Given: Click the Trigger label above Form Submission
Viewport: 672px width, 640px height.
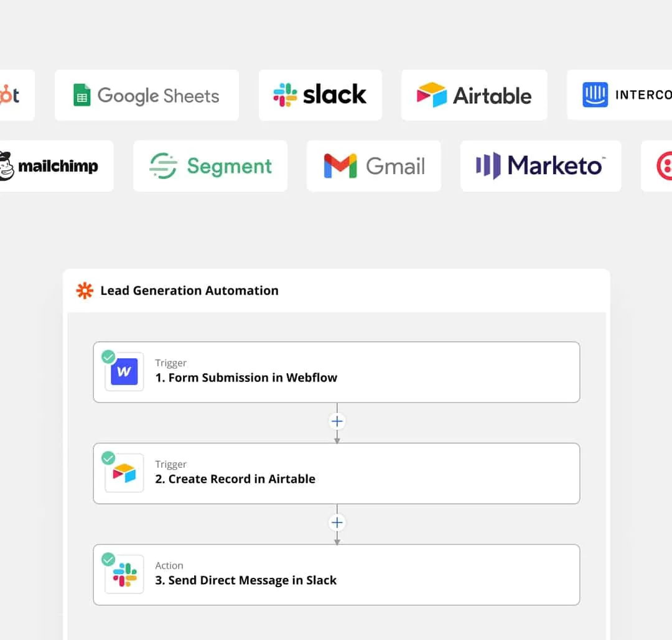Looking at the screenshot, I should pos(171,363).
